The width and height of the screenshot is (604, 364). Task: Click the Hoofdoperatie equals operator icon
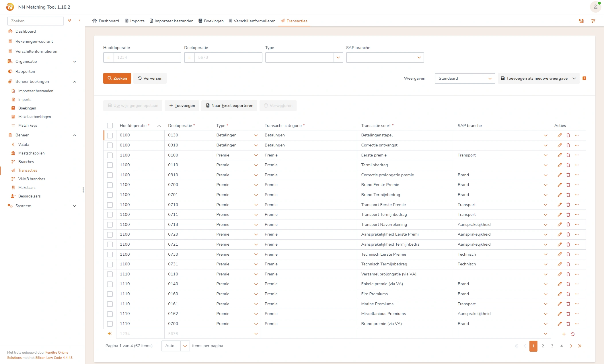(x=108, y=57)
